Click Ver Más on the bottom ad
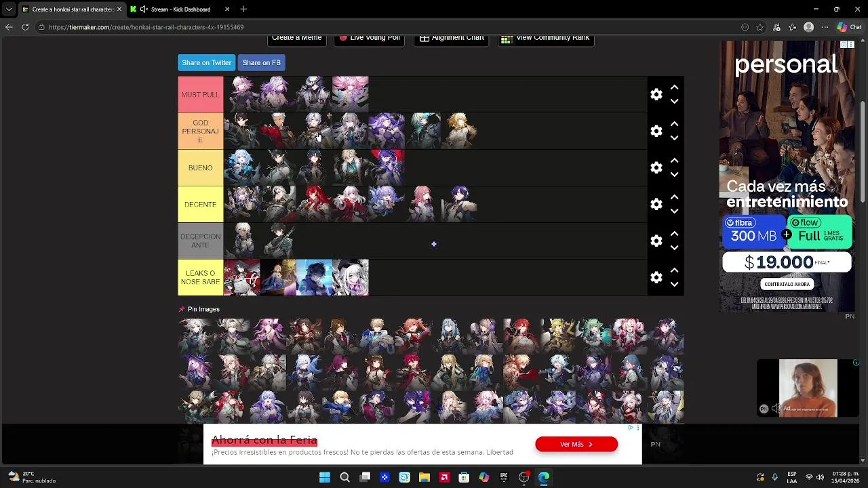Screen dimensions: 868x488 [576, 444]
